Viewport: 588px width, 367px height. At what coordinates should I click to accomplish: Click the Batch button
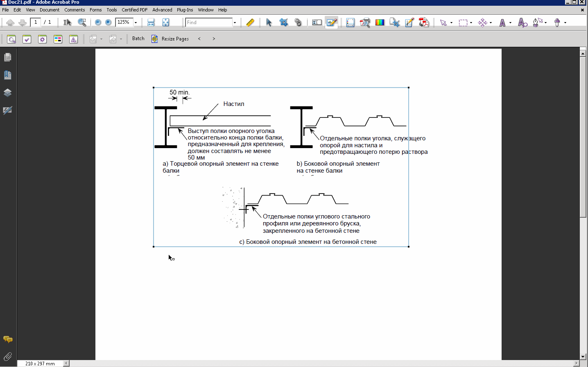pyautogui.click(x=138, y=38)
